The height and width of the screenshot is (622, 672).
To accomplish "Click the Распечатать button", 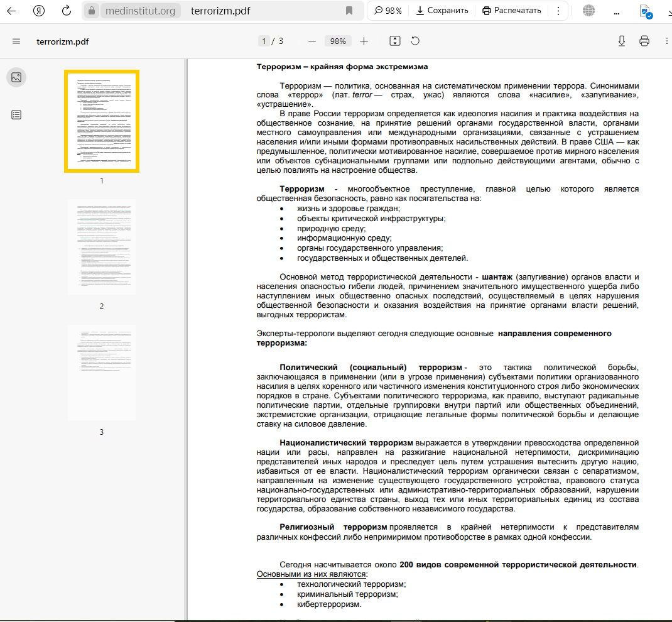I will (x=511, y=11).
